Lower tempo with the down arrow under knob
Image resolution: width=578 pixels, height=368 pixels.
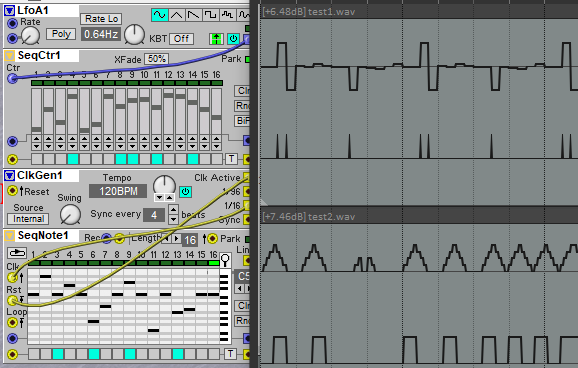(159, 198)
